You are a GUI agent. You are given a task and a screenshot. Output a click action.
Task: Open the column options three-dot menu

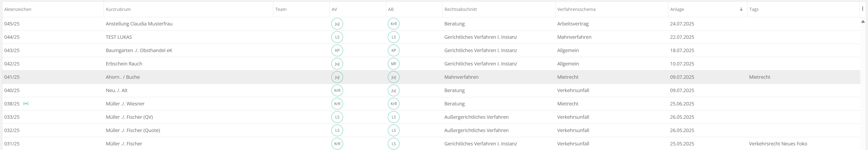point(862,9)
